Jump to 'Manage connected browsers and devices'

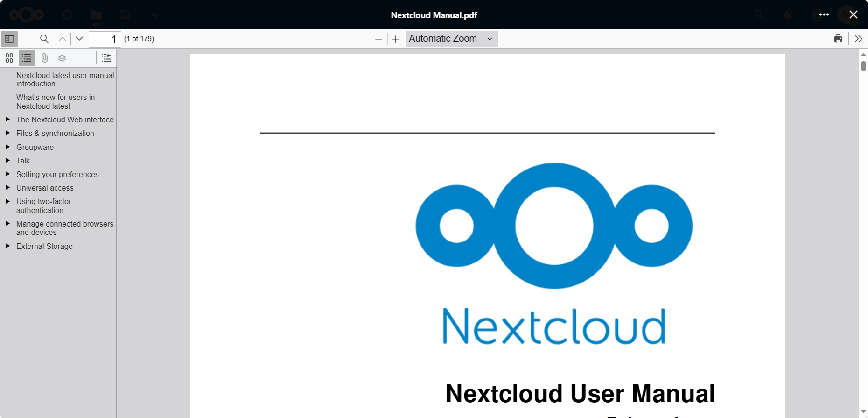[65, 228]
